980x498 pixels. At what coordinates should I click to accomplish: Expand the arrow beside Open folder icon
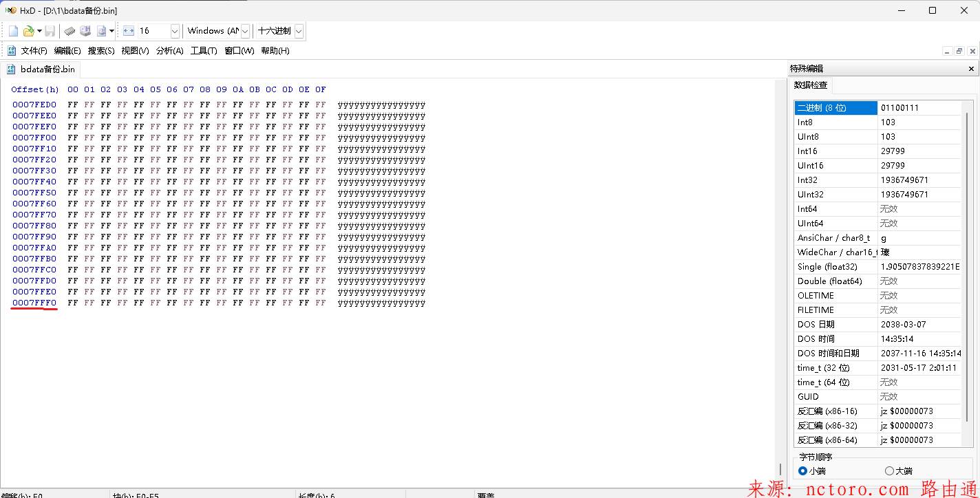coord(39,31)
